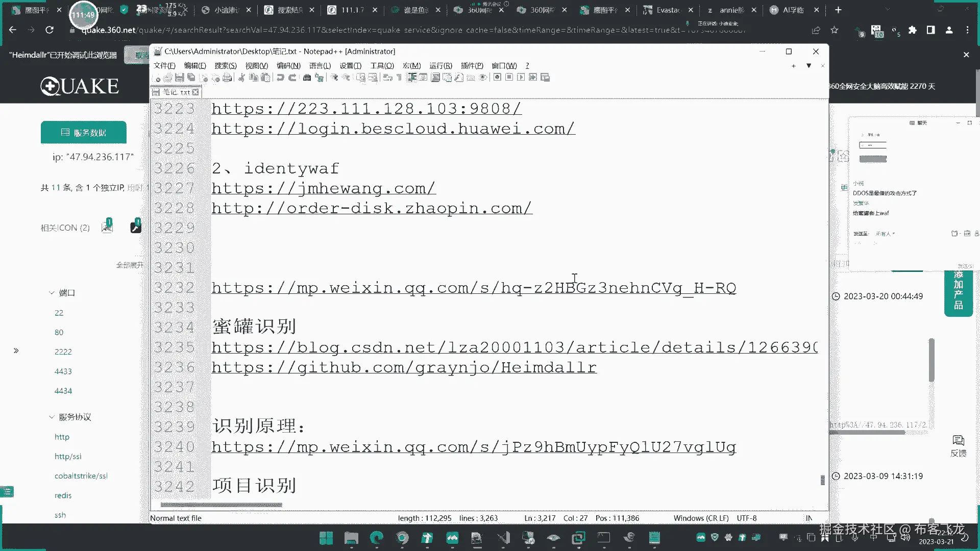980x551 pixels.
Task: Collapse the 服务协议 filter section
Action: pyautogui.click(x=52, y=417)
